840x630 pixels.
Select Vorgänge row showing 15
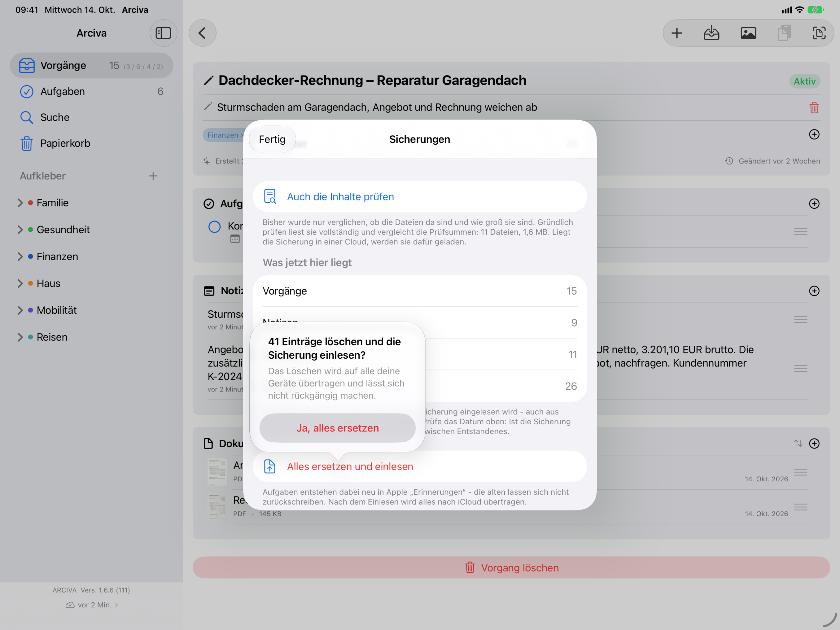coord(420,291)
